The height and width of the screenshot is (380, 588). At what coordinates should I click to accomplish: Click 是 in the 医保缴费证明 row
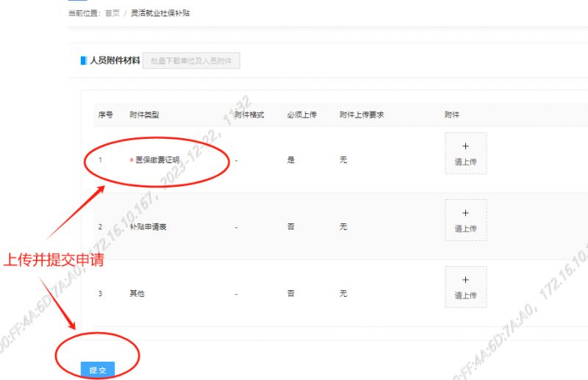[x=291, y=160]
